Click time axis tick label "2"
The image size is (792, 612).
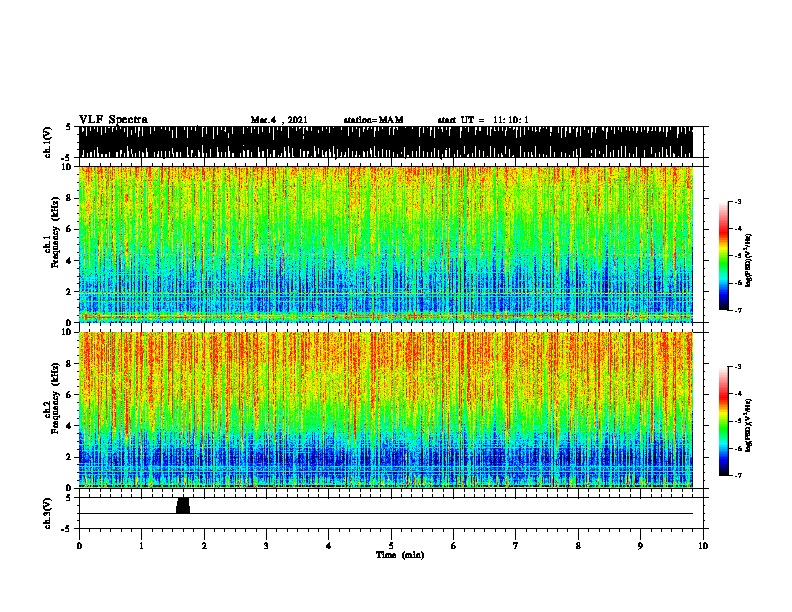tap(204, 546)
